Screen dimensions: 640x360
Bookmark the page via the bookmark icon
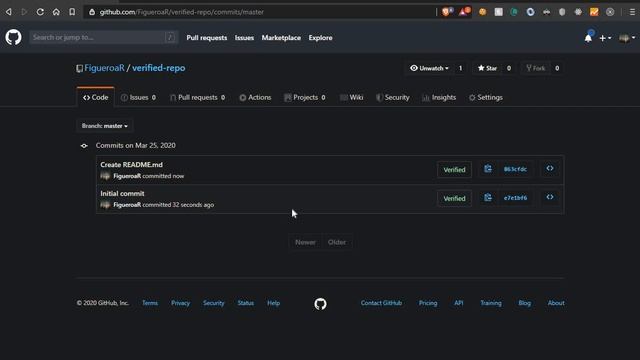[72, 12]
